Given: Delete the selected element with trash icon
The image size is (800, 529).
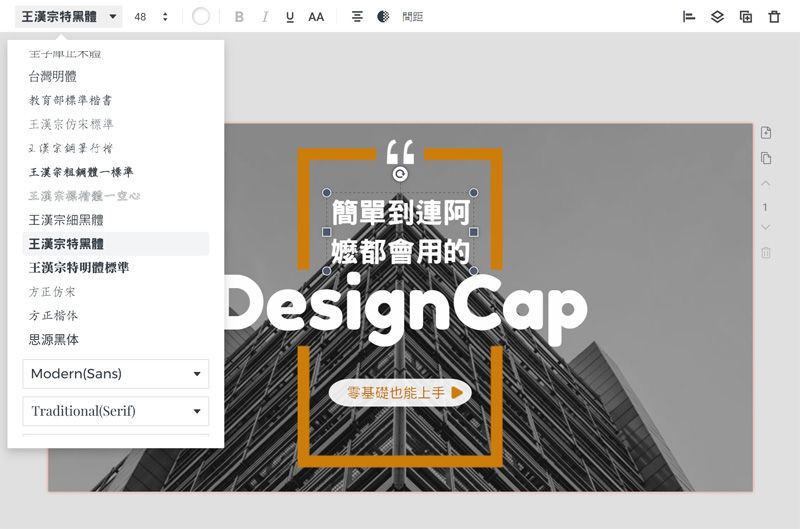Looking at the screenshot, I should 774,17.
